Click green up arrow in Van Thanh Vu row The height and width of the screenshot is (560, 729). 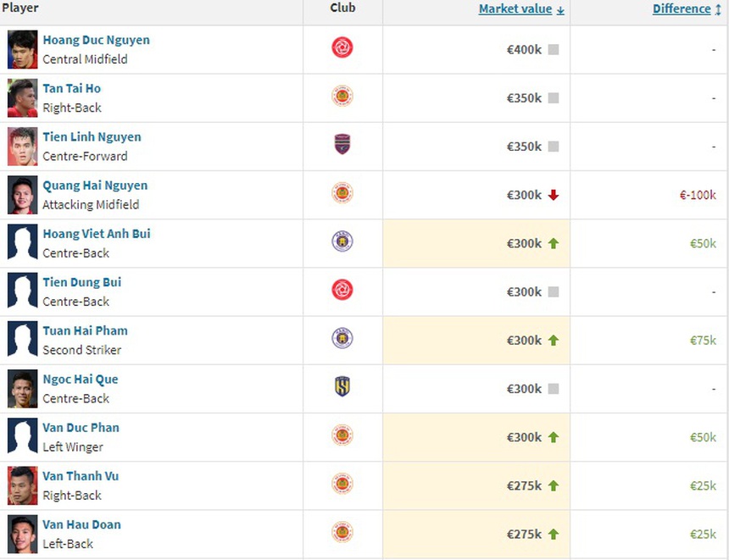554,485
